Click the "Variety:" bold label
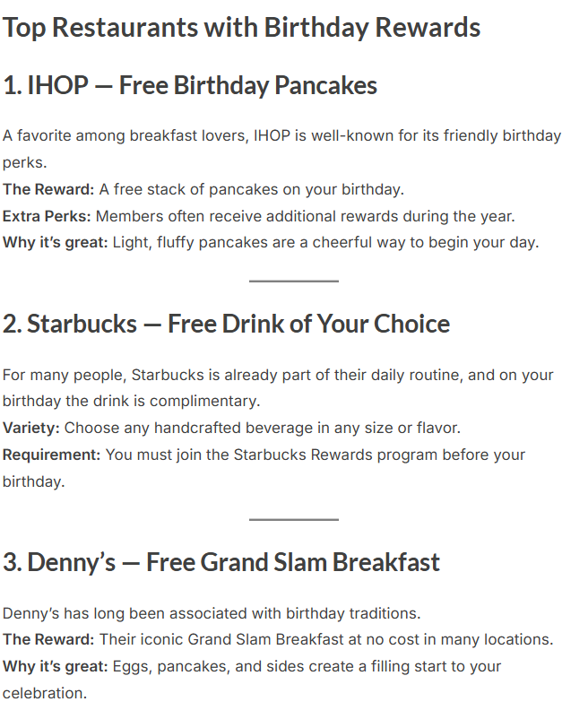The height and width of the screenshot is (719, 588). pyautogui.click(x=31, y=428)
